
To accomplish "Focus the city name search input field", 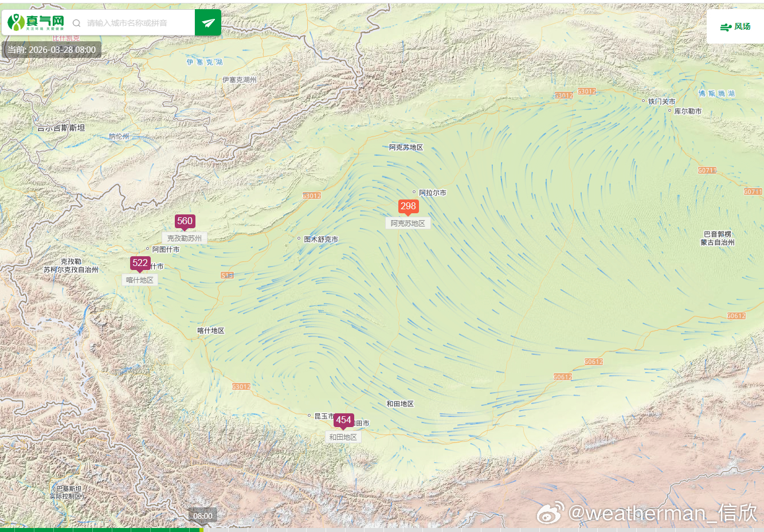I will 138,23.
